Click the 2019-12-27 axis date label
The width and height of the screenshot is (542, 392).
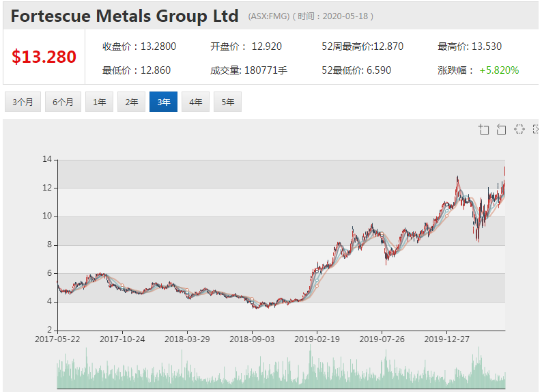[x=447, y=339]
